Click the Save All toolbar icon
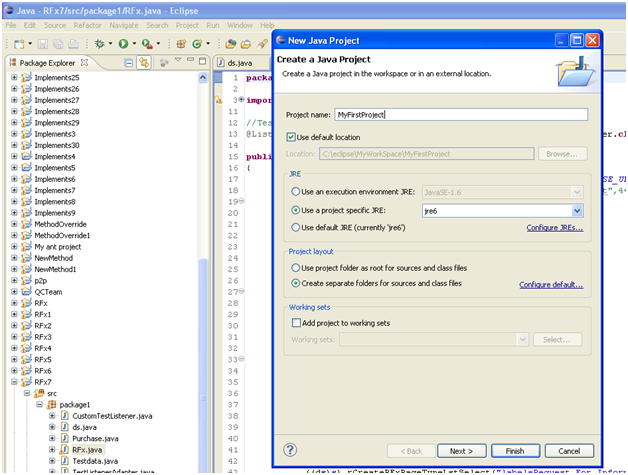628x475 pixels. (58, 44)
